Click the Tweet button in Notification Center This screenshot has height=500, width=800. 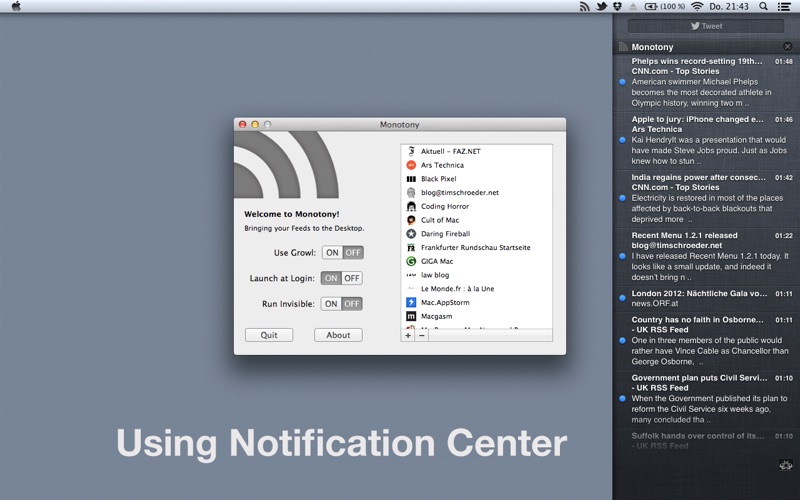[x=706, y=26]
